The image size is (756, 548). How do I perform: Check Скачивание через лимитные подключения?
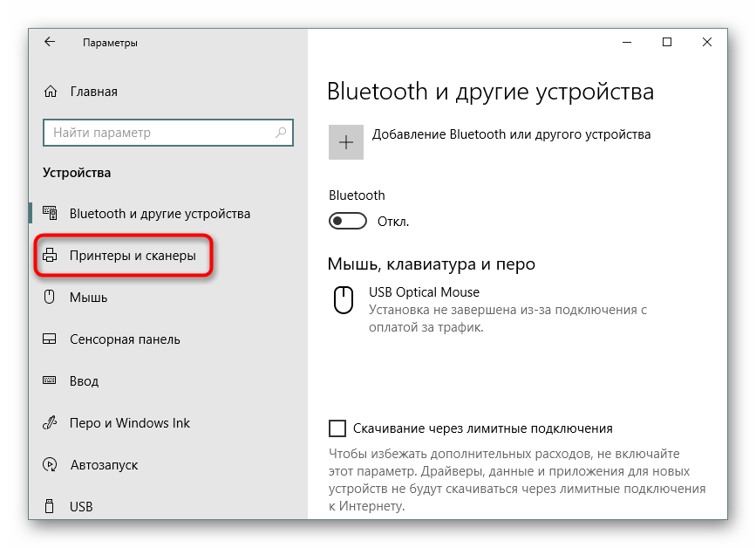[335, 428]
